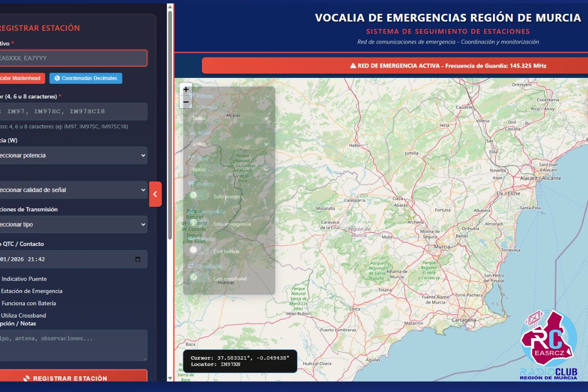This screenshot has width=588, height=392.
Task: Open the Seleccionar potencia dropdown
Action: [x=73, y=155]
